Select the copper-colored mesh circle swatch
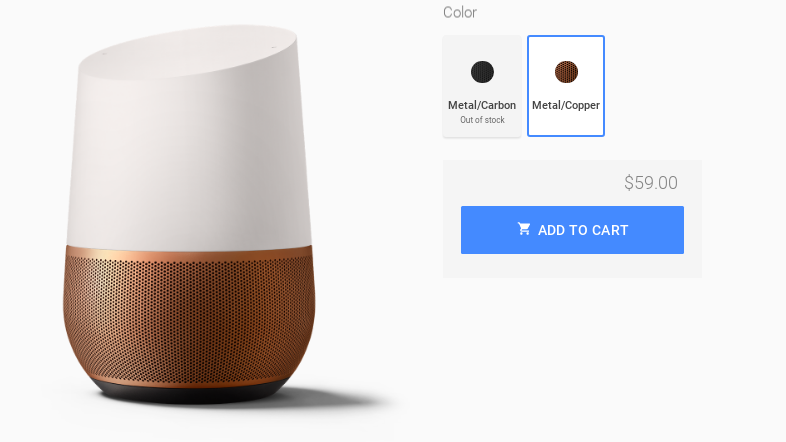Image resolution: width=786 pixels, height=442 pixels. click(x=566, y=72)
